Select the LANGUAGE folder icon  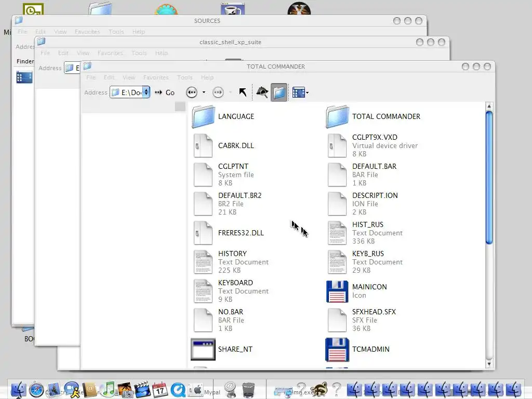coord(203,116)
